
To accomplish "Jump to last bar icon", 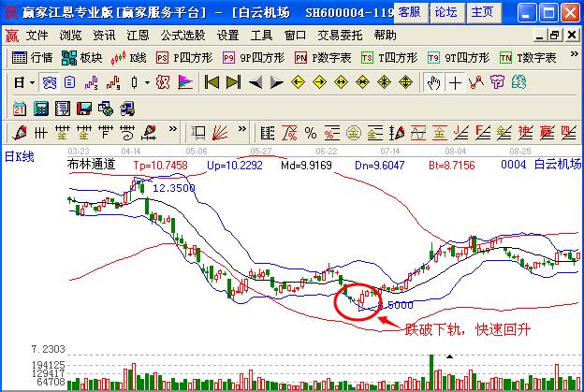I will point(234,82).
